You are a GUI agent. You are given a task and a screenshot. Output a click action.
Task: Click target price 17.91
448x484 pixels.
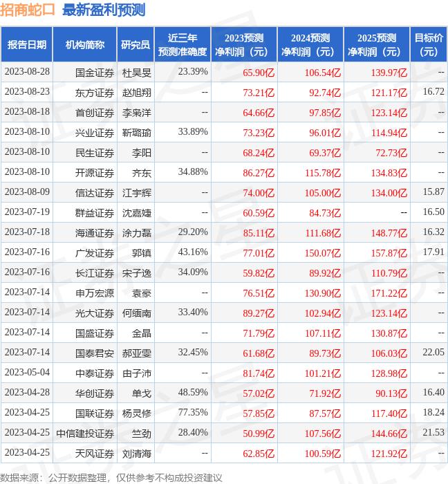pyautogui.click(x=433, y=252)
